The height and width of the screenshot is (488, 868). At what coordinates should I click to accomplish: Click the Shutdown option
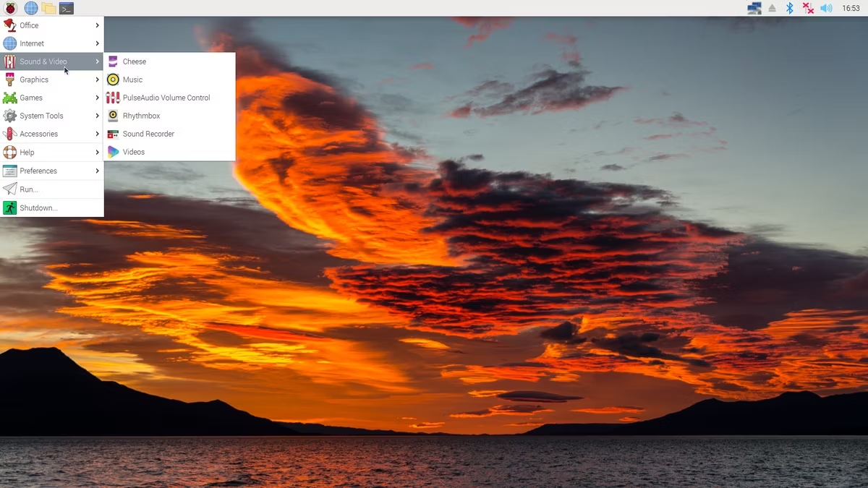tap(36, 207)
